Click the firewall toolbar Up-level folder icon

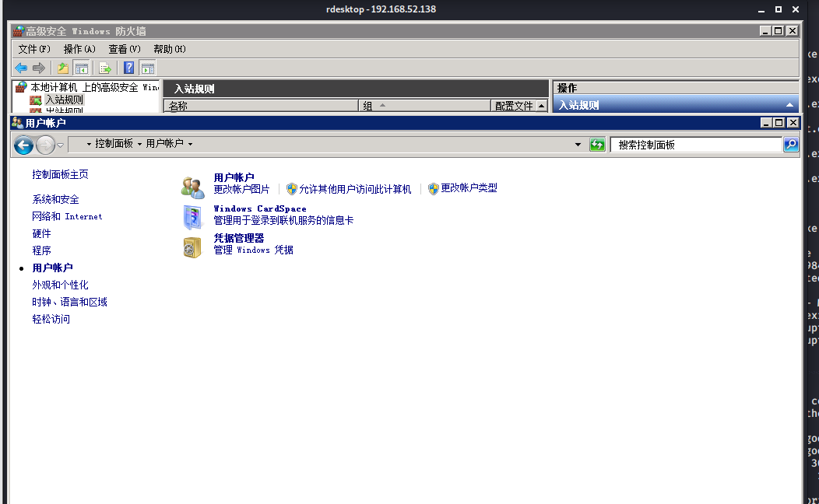pos(63,68)
